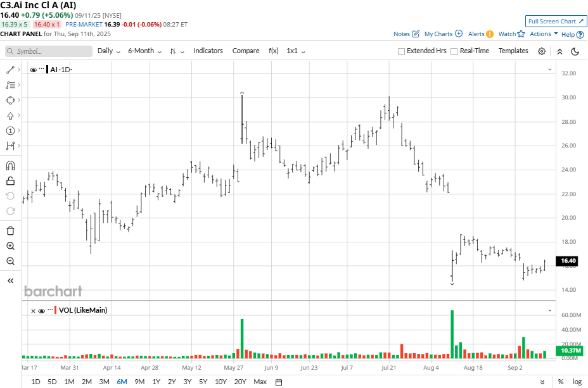Select the 6M time range
The image size is (588, 388).
coord(122,382)
